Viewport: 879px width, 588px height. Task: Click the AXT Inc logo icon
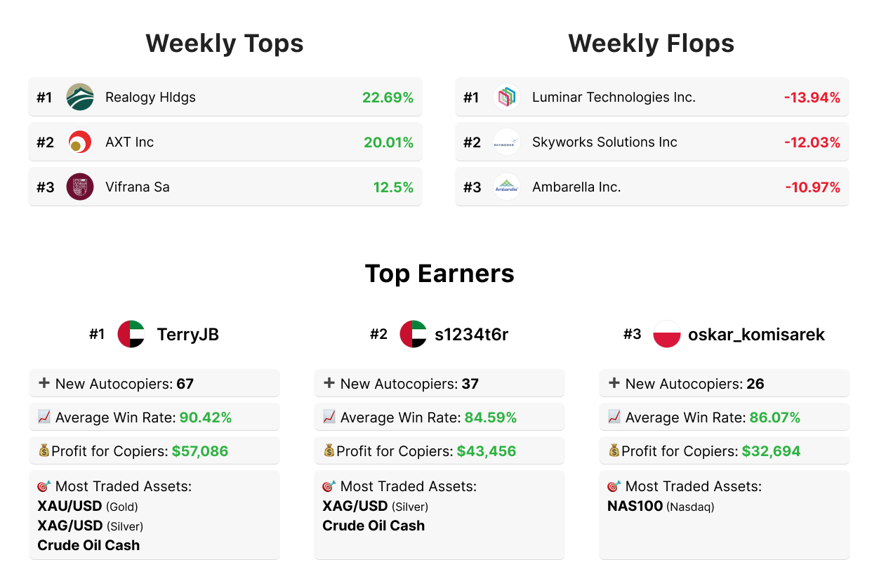80,142
